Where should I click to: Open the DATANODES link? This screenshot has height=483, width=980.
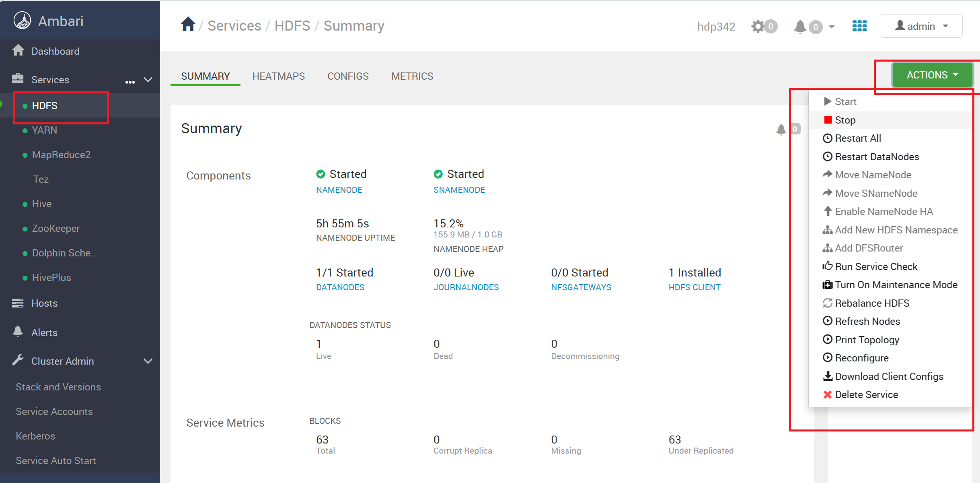click(340, 287)
